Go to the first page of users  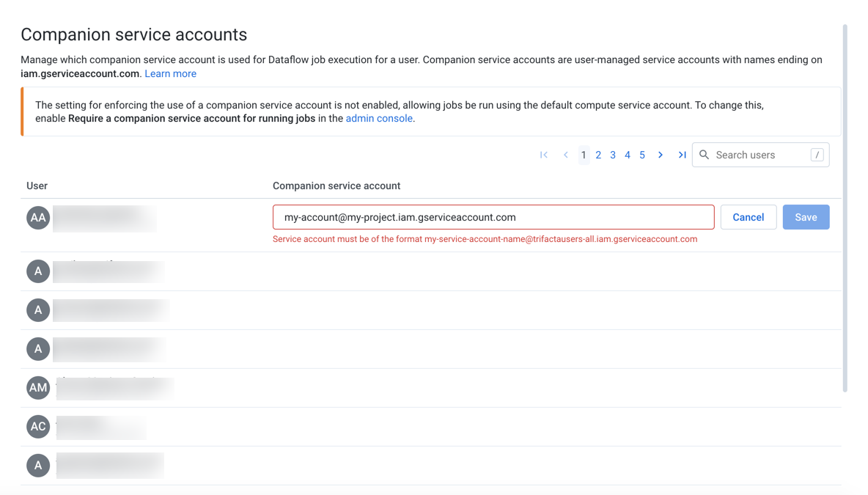click(544, 155)
